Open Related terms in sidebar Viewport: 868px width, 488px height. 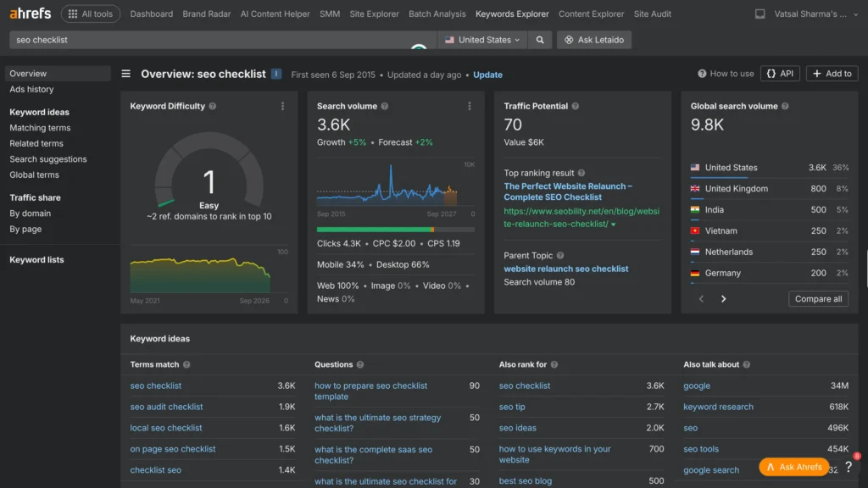[36, 143]
